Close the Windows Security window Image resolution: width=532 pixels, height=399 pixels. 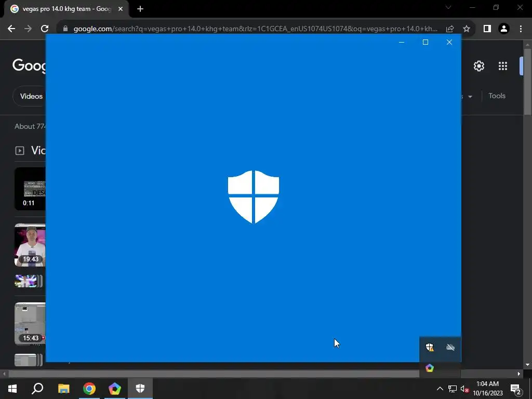pyautogui.click(x=449, y=42)
